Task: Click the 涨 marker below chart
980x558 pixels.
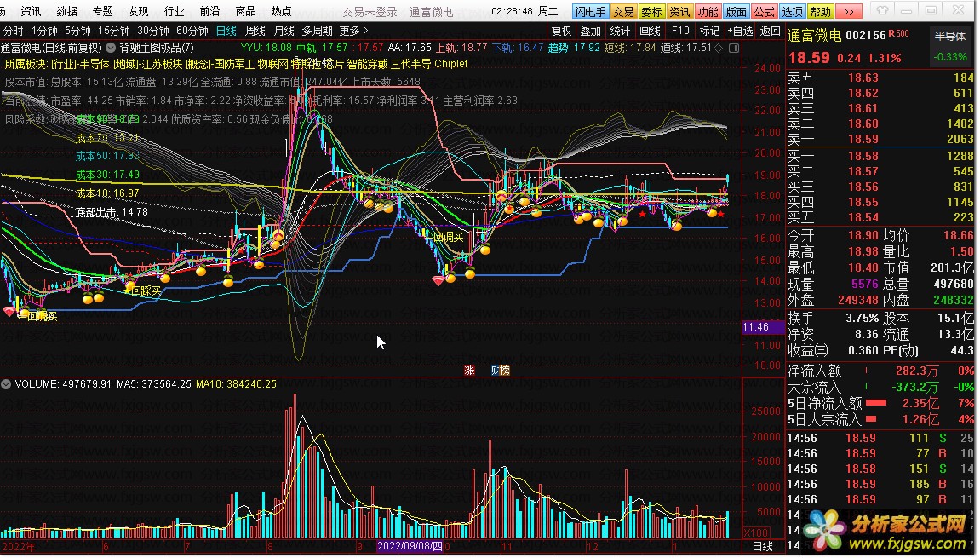Action: tap(469, 371)
